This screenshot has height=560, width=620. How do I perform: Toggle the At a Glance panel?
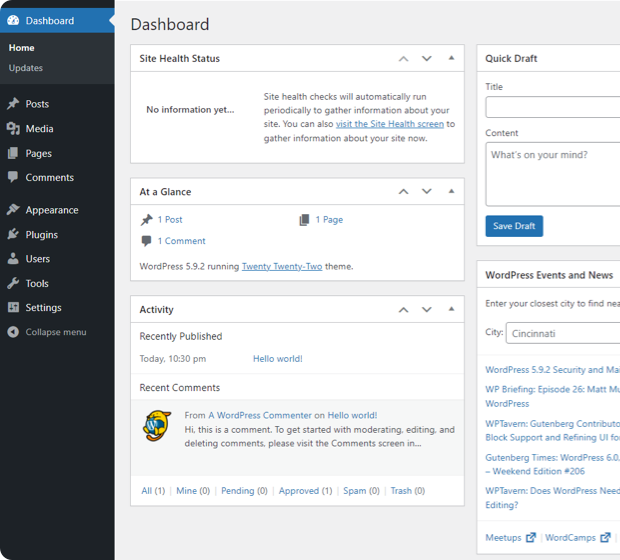click(x=451, y=192)
